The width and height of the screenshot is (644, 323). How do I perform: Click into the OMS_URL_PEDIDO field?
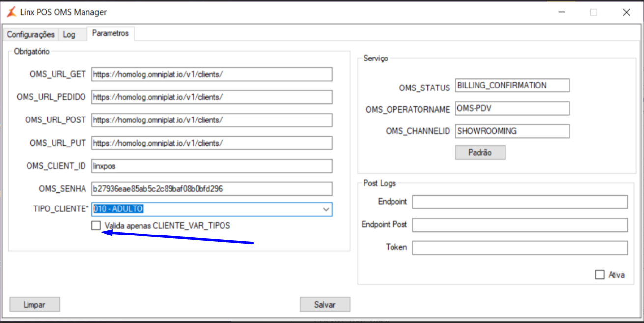[211, 97]
